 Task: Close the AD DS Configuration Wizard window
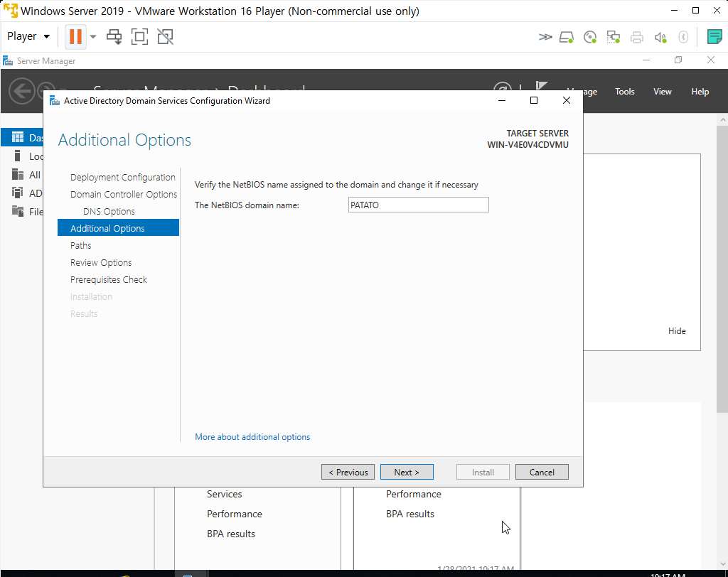point(567,100)
